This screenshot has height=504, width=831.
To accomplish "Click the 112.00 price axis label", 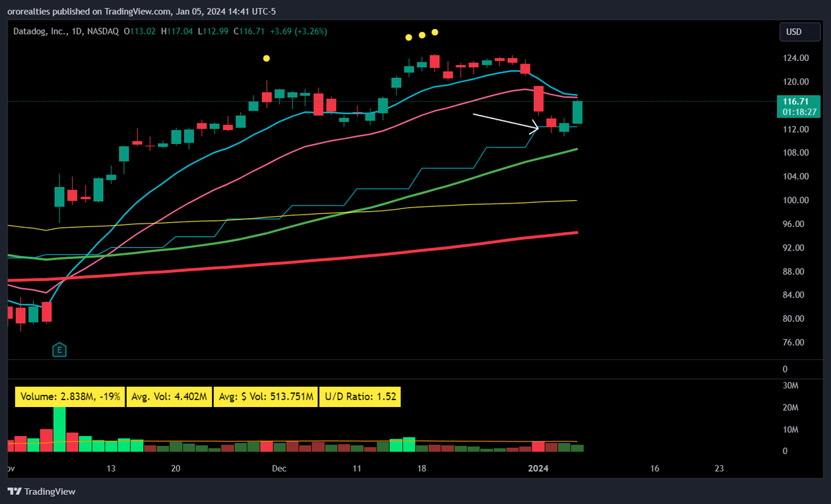I will click(794, 129).
